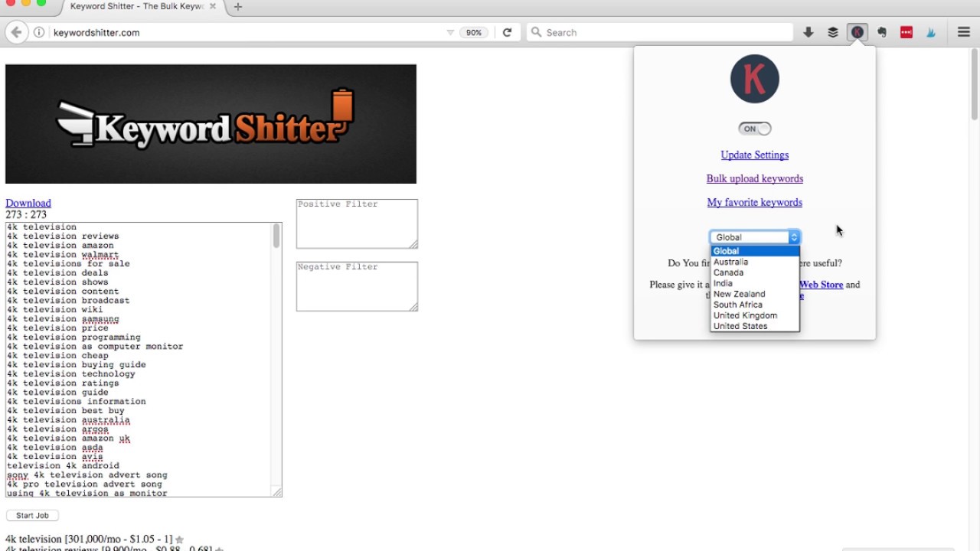Click the red LastPass extension icon
The width and height of the screenshot is (980, 551).
[x=906, y=32]
